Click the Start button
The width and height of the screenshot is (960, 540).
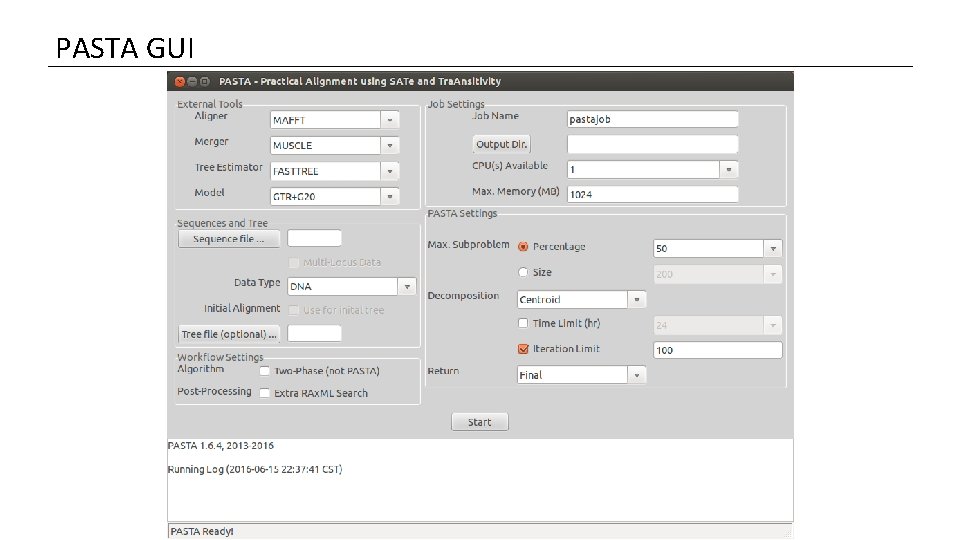(x=479, y=422)
